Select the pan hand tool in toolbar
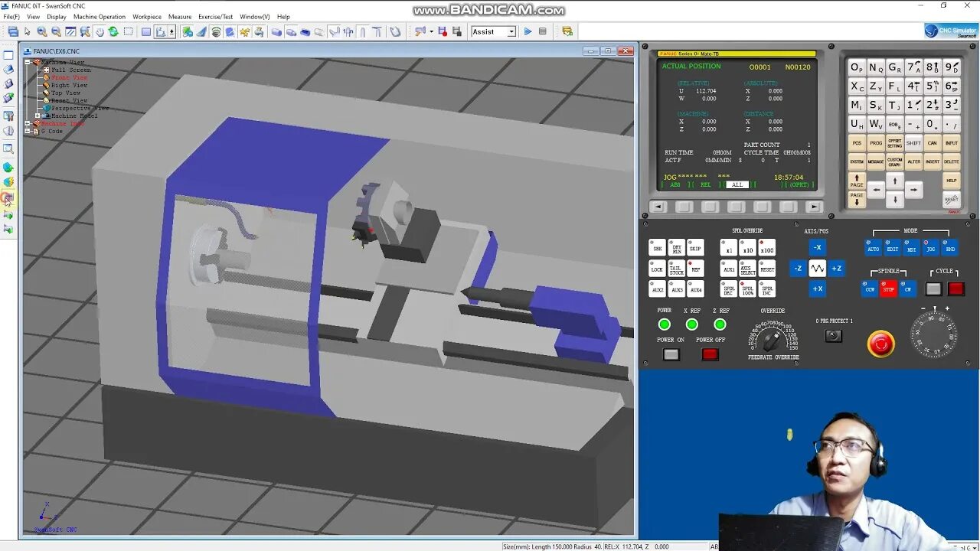 tap(100, 31)
